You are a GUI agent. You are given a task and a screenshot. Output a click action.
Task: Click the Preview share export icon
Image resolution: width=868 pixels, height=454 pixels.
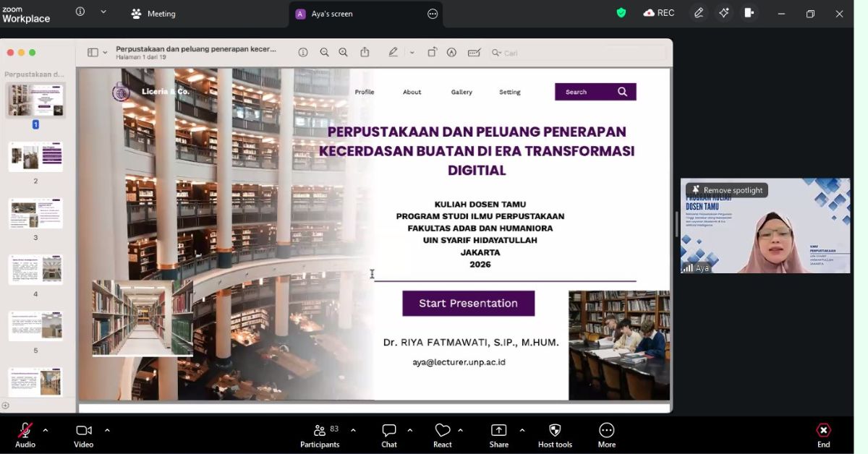click(365, 52)
